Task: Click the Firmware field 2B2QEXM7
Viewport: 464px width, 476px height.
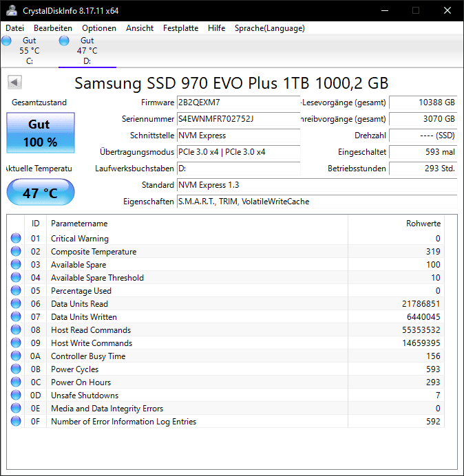Action: click(238, 102)
